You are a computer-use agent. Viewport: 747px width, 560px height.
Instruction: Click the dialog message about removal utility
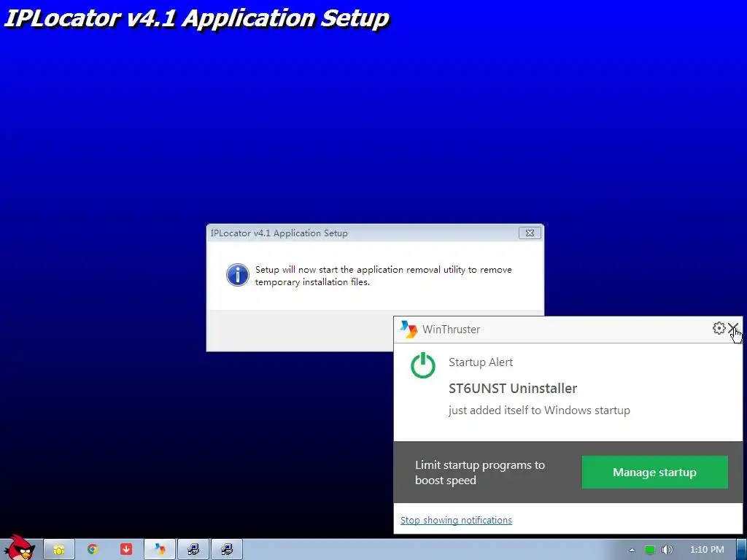(x=384, y=275)
